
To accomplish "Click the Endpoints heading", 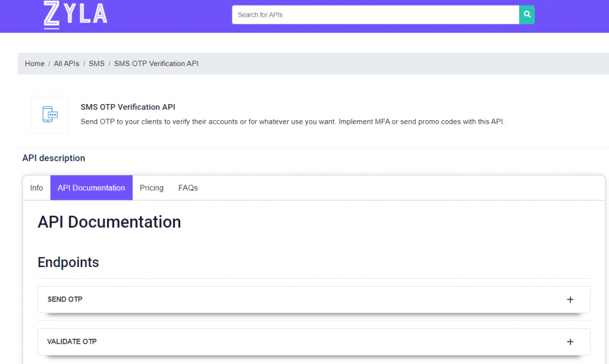I will (68, 263).
